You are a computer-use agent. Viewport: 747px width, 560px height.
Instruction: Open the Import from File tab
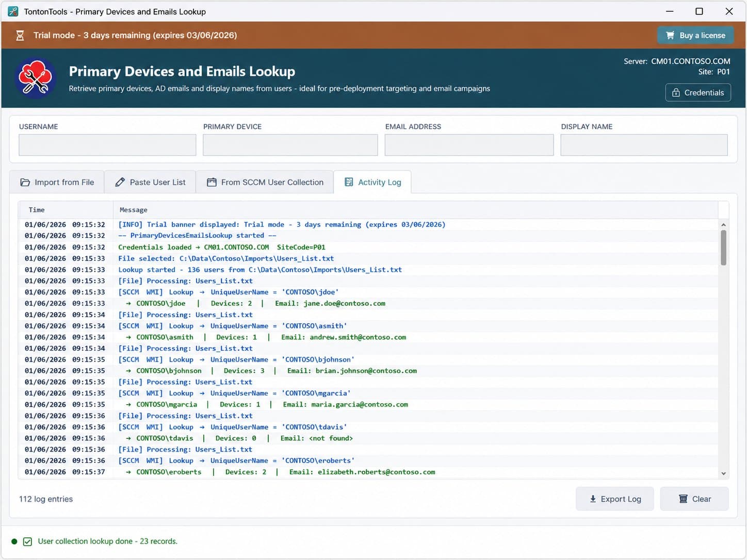point(57,182)
